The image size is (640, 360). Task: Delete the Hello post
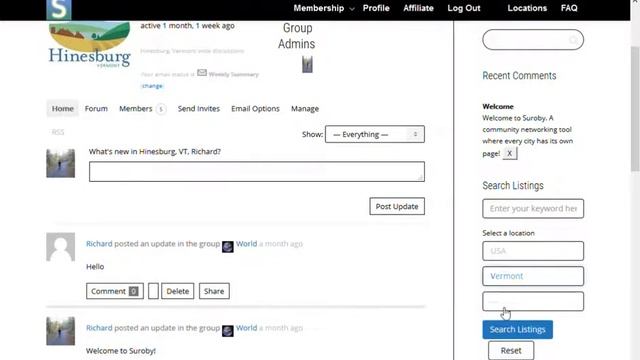point(178,291)
